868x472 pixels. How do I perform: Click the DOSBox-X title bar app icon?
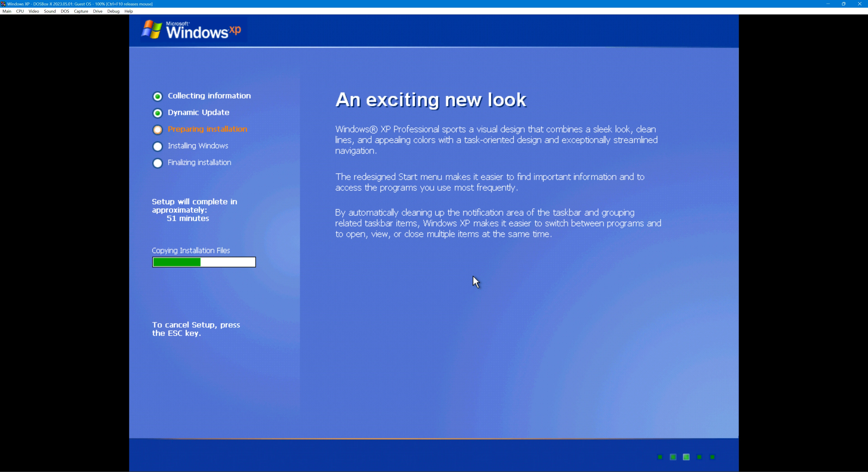[x=3, y=4]
